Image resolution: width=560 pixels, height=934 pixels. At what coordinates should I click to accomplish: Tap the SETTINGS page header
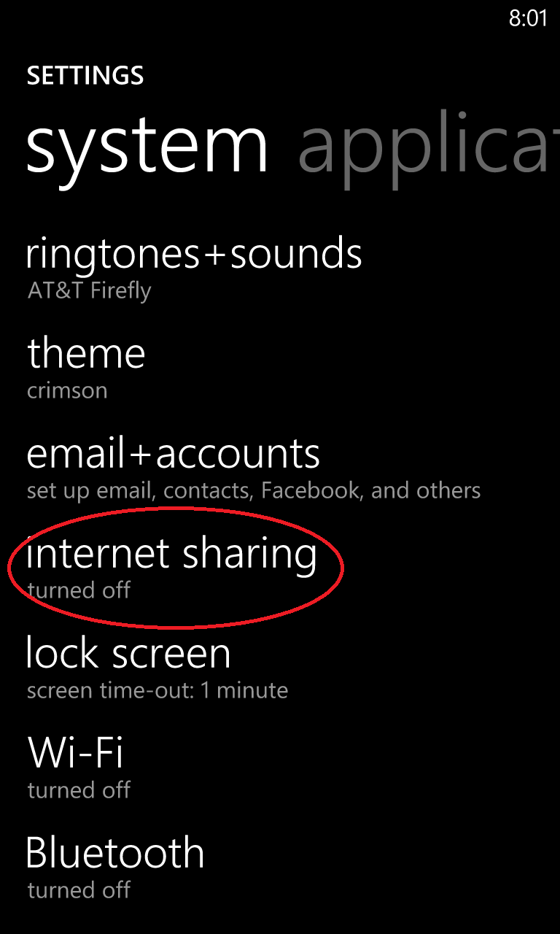click(85, 76)
